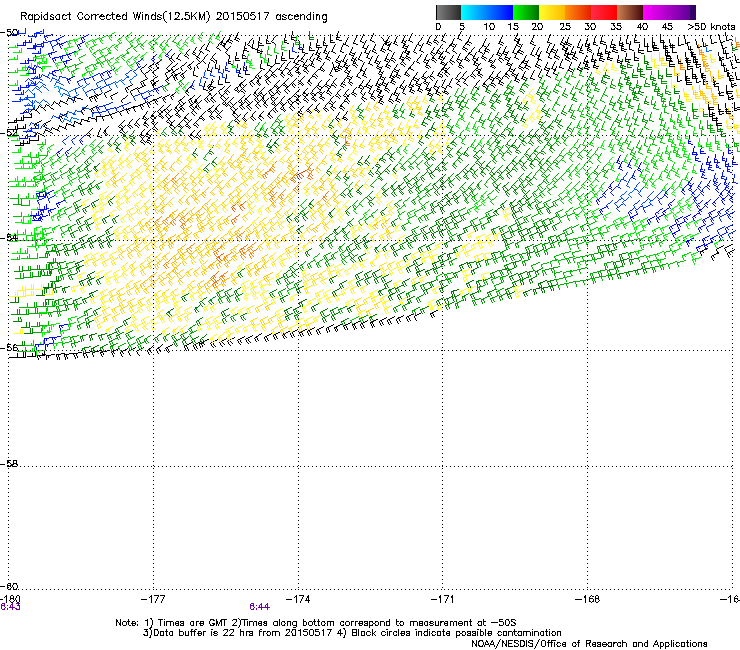Viewport: 740px width, 650px height.
Task: Click the '-58' latitude axis label
Action: [x=9, y=464]
